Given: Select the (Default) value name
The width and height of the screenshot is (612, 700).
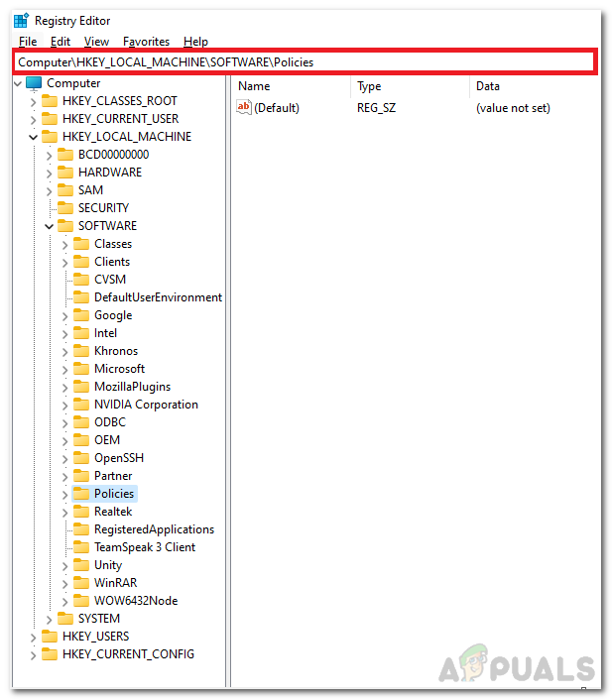Looking at the screenshot, I should click(x=277, y=108).
